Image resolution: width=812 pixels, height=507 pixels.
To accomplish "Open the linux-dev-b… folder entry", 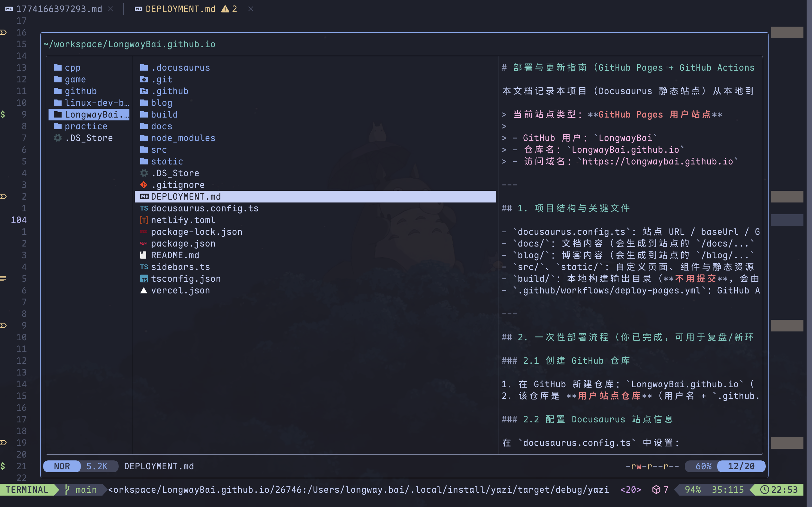I will (x=96, y=103).
